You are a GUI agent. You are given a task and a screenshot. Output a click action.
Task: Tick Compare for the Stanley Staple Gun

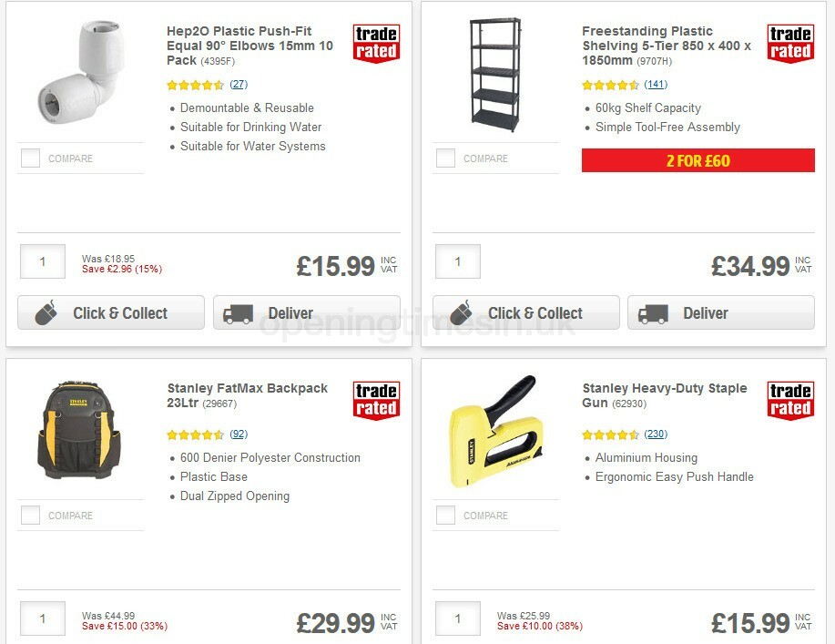445,514
